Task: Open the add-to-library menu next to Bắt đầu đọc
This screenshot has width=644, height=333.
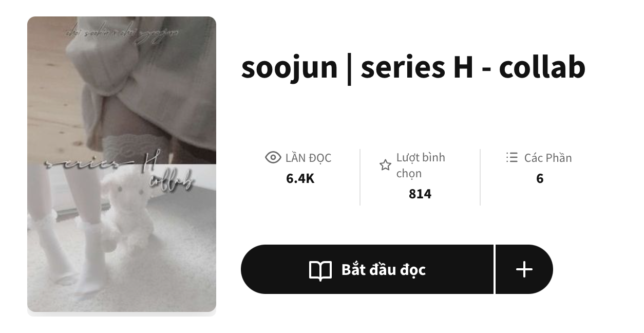Action: coord(524,269)
